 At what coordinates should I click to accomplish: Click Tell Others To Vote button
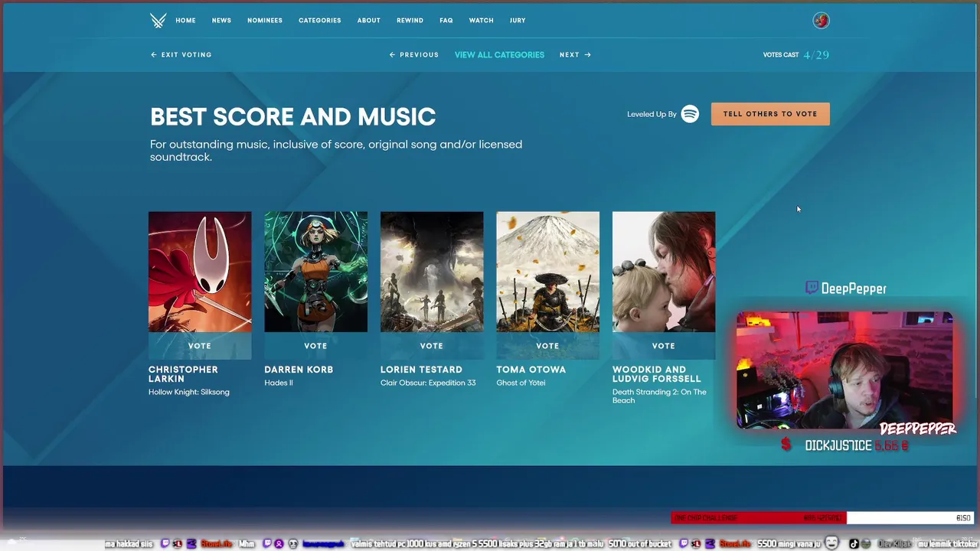pos(770,114)
